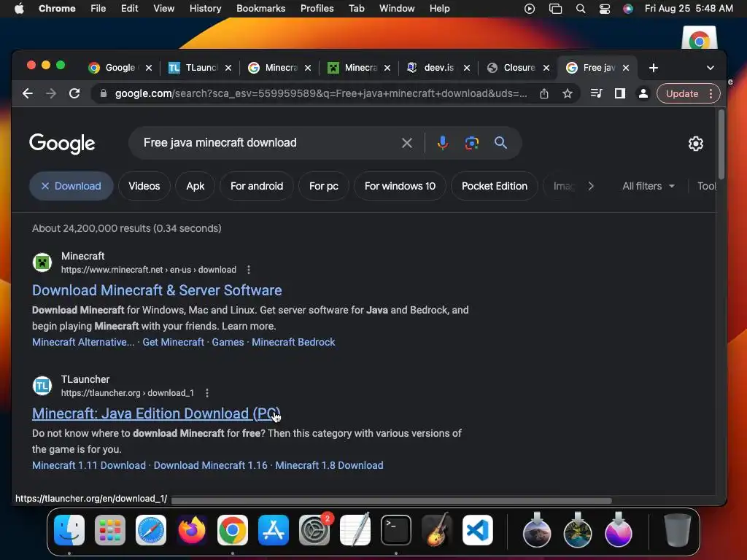Open the Trash in the Dock
Viewport: 747px width, 560px height.
677,530
